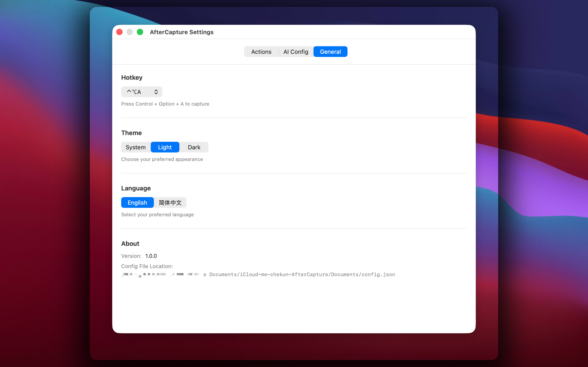Select the Light theme option
The height and width of the screenshot is (367, 588).
point(165,147)
